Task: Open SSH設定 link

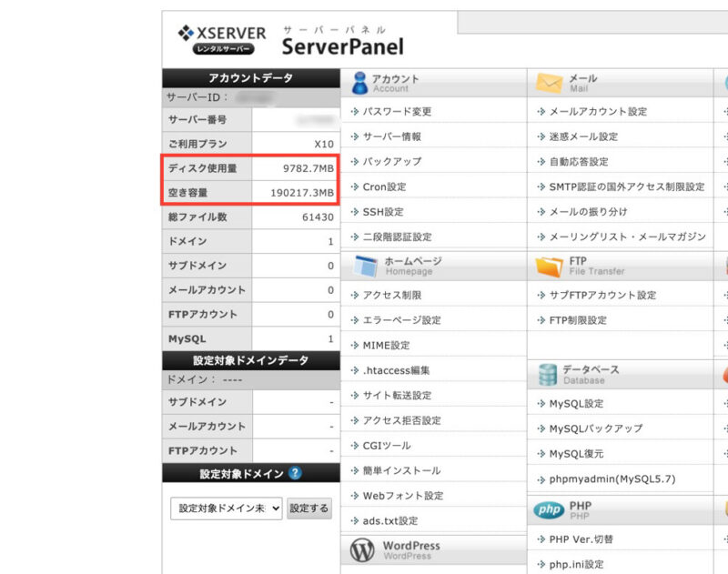Action: (383, 212)
